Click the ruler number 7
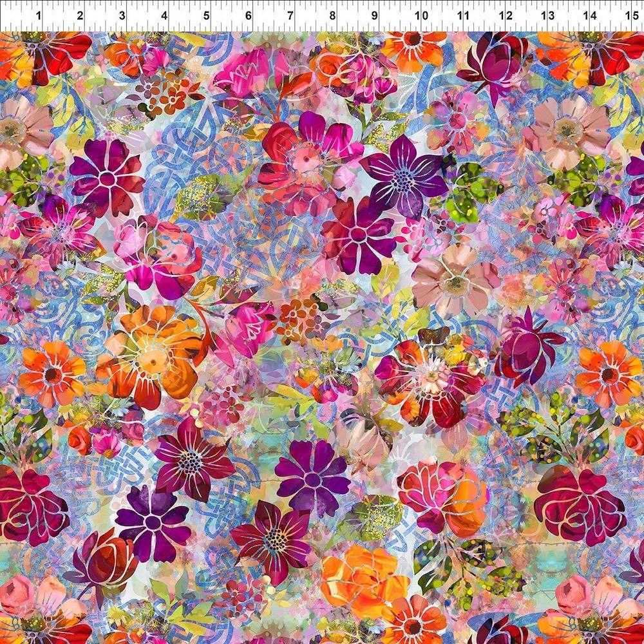The image size is (644, 644). pos(290,15)
